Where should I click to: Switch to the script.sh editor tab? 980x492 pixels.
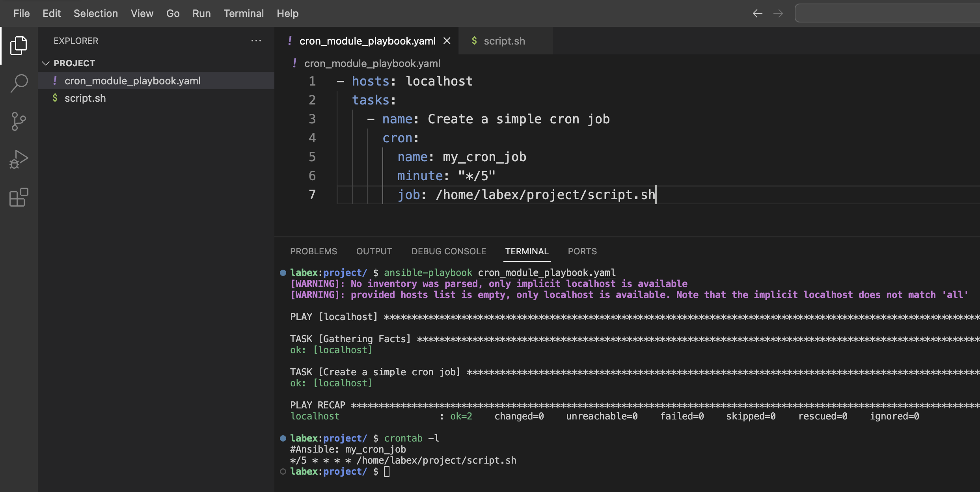pyautogui.click(x=504, y=41)
